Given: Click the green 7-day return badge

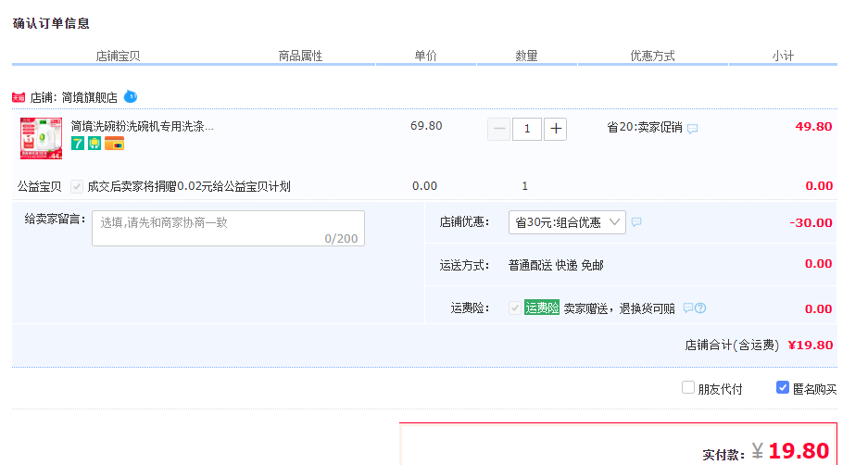Looking at the screenshot, I should tap(78, 144).
